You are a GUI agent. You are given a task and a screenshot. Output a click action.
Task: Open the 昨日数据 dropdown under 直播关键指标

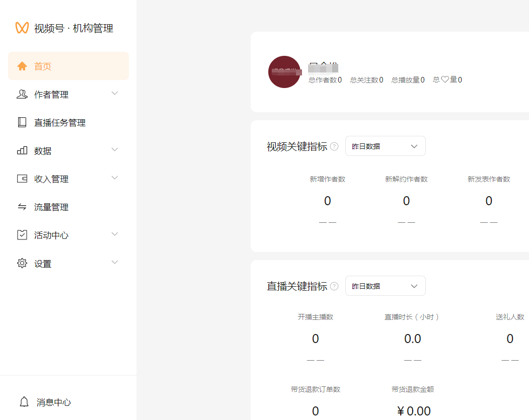coord(385,286)
